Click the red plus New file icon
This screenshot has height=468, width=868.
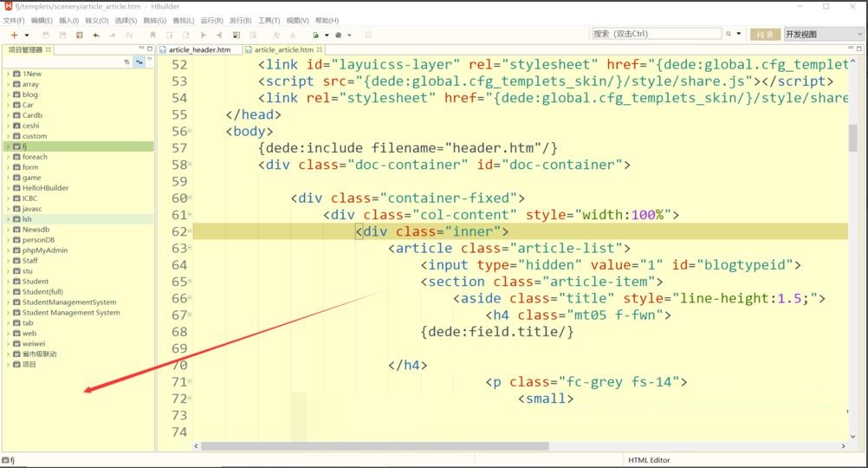14,35
